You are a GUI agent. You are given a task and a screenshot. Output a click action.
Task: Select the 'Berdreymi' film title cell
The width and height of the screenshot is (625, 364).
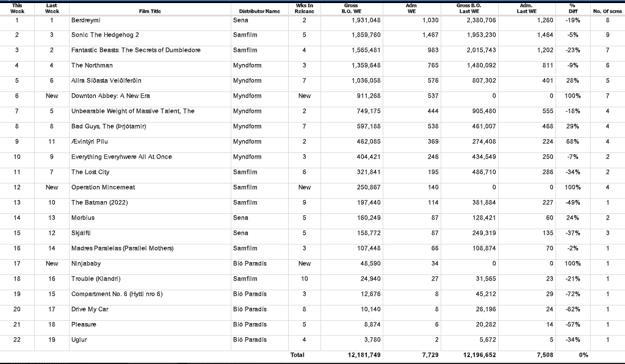point(86,20)
